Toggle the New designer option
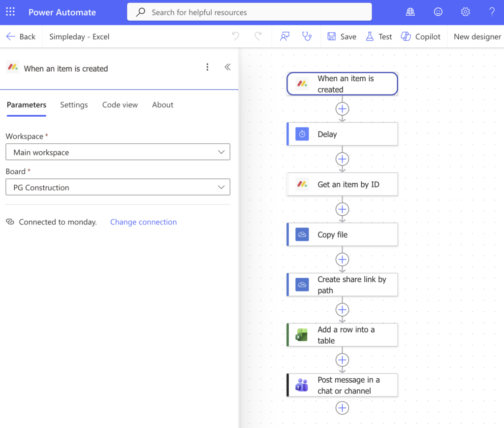 pos(477,36)
